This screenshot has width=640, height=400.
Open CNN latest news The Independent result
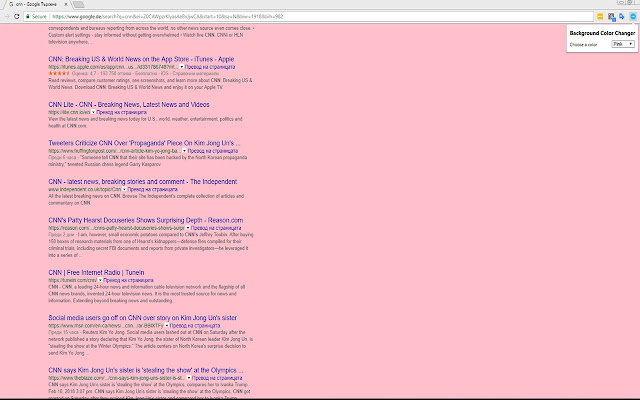[x=142, y=182]
